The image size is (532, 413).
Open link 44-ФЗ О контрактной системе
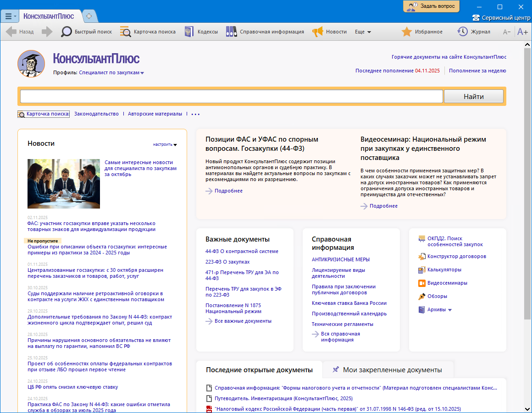242,251
